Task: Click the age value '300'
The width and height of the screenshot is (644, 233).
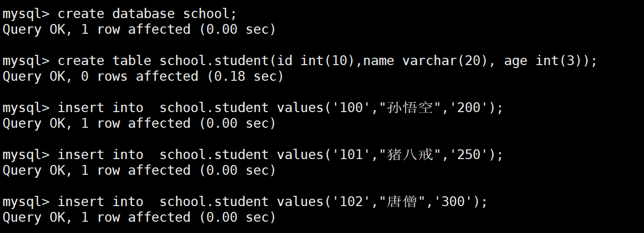Action: coord(453,202)
